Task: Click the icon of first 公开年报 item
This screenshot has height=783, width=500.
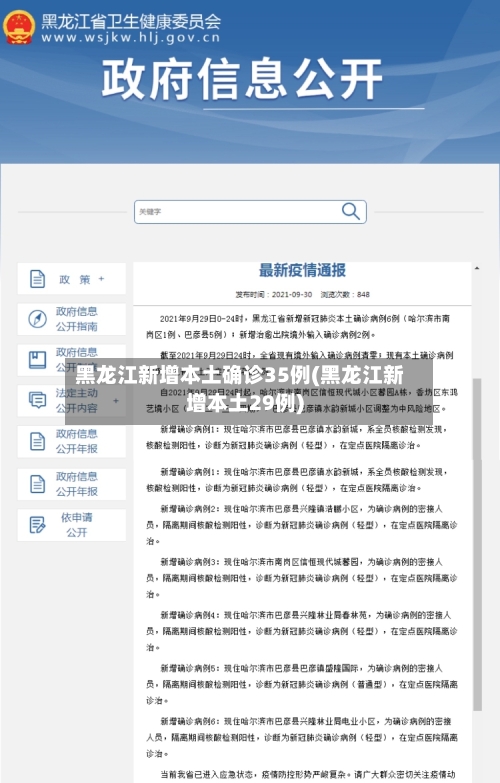Action: [x=37, y=441]
